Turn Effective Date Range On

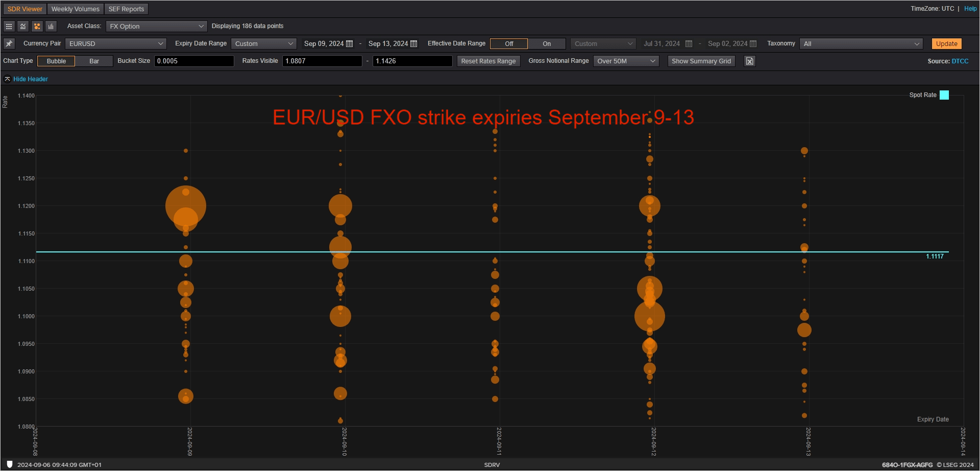click(547, 44)
